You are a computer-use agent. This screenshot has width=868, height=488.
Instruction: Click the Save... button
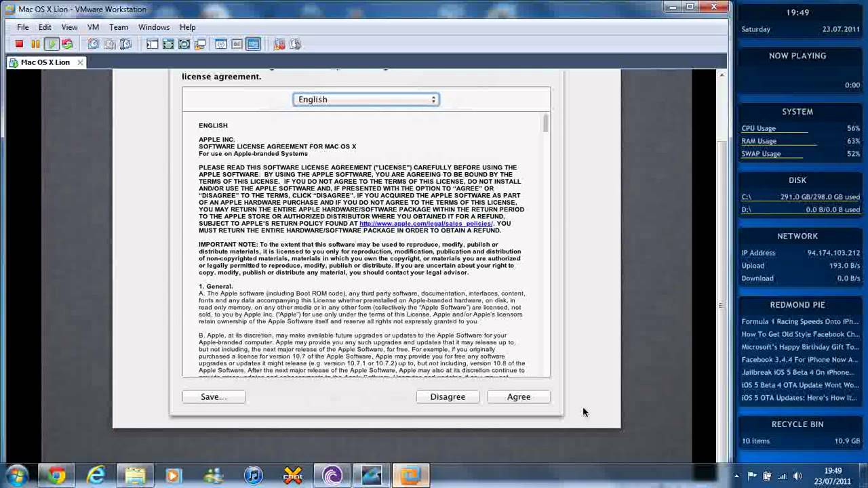pyautogui.click(x=214, y=396)
